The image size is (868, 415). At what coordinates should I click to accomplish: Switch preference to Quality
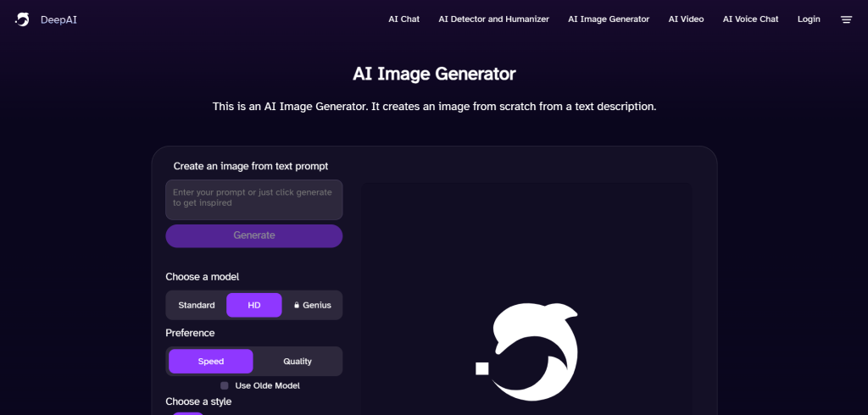[298, 362]
